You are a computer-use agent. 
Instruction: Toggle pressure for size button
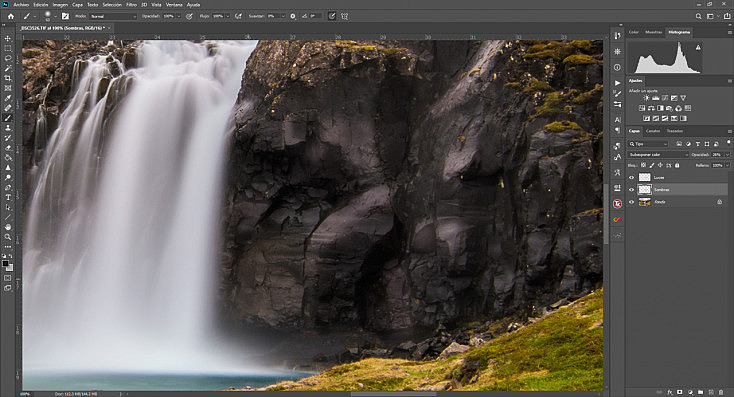click(332, 16)
